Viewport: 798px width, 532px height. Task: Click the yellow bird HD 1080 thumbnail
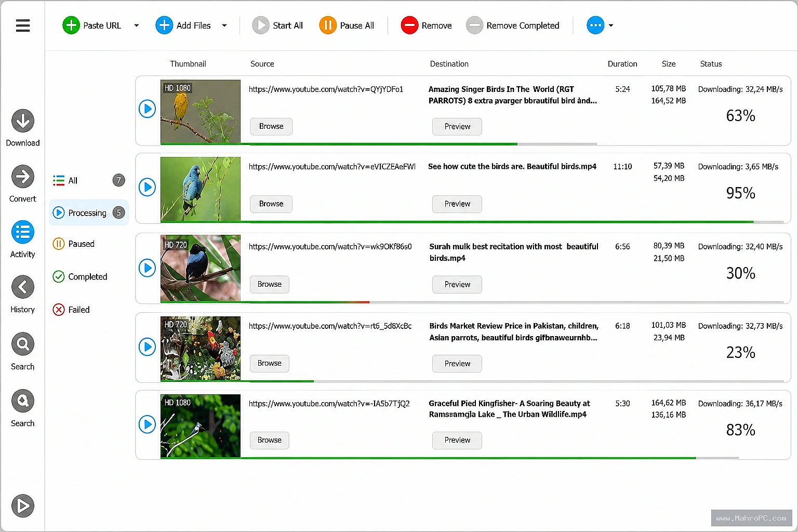201,112
